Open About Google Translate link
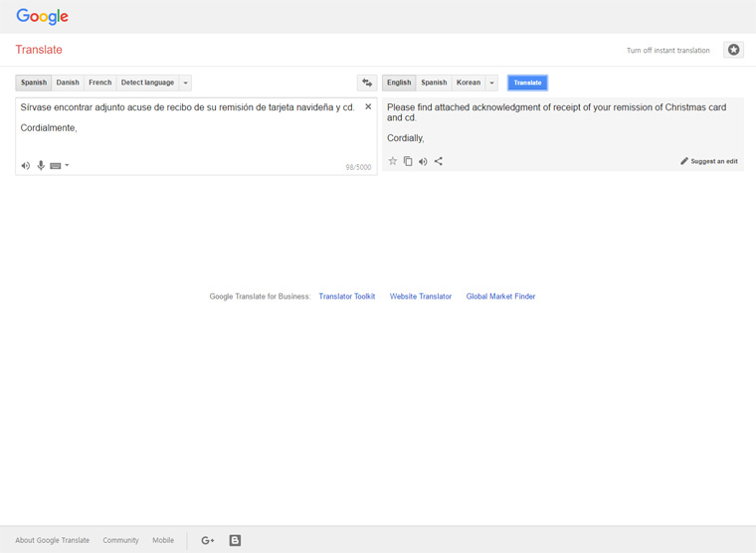 tap(52, 540)
